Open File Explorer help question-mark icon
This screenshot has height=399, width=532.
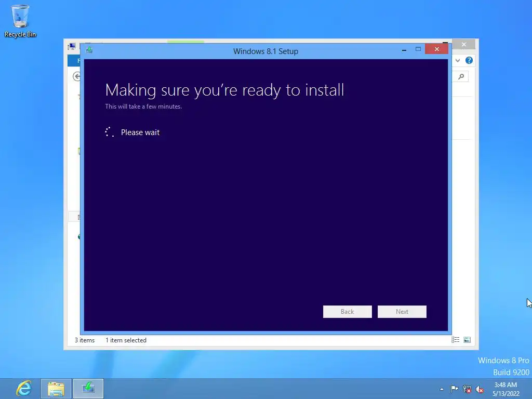(x=469, y=60)
